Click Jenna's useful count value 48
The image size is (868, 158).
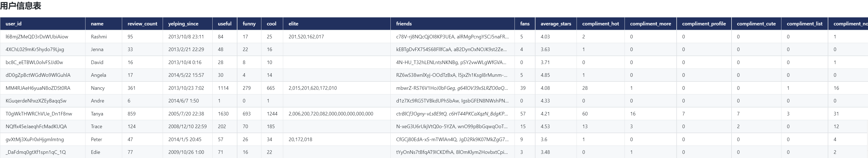tap(221, 50)
